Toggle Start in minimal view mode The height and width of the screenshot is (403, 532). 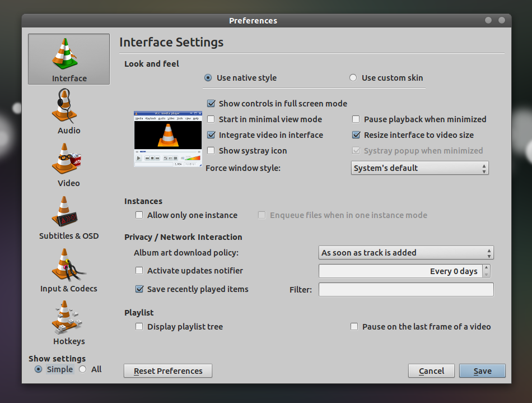click(211, 119)
